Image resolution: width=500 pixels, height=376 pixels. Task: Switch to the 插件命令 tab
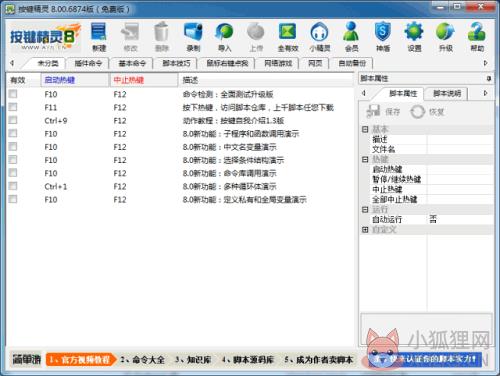click(x=88, y=63)
